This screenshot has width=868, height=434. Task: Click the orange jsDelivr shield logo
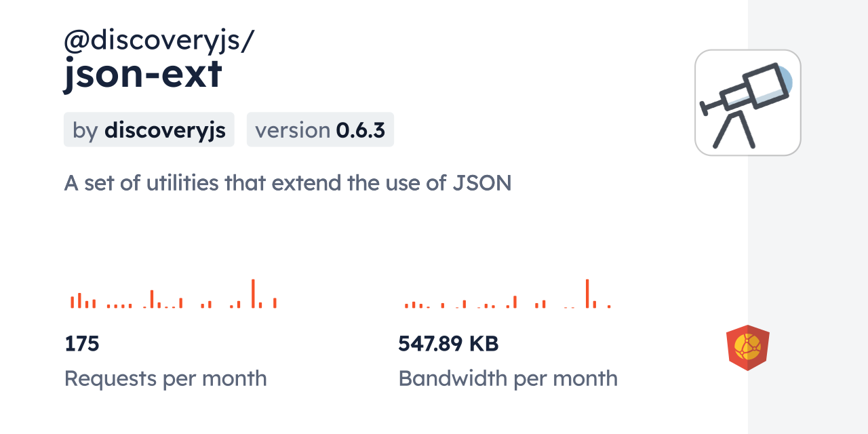coord(747,347)
